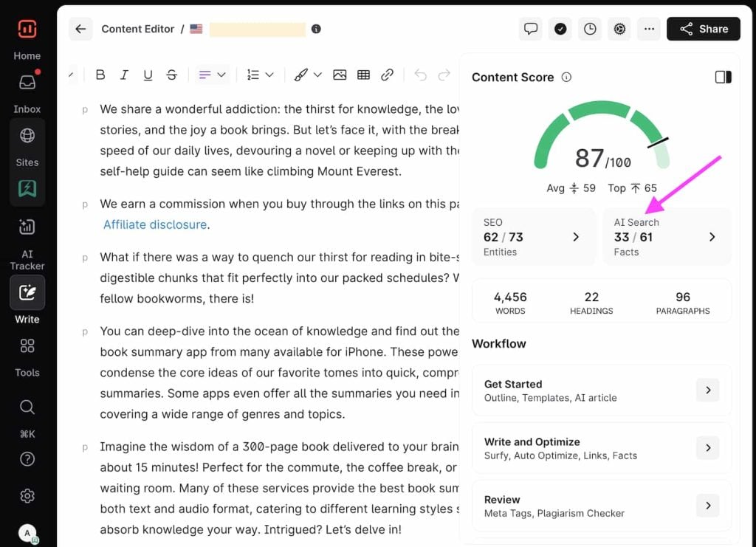Open the text alignment dropdown
756x547 pixels.
point(212,75)
